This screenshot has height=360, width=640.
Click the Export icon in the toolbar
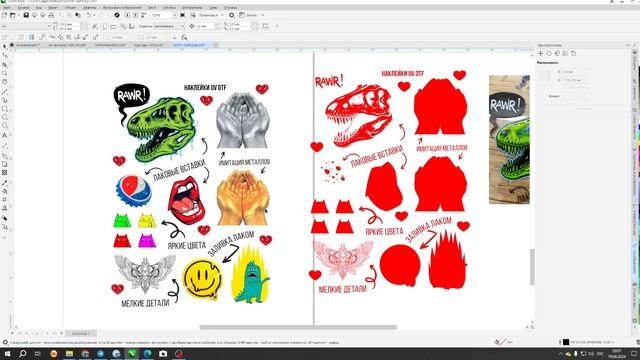click(x=136, y=15)
